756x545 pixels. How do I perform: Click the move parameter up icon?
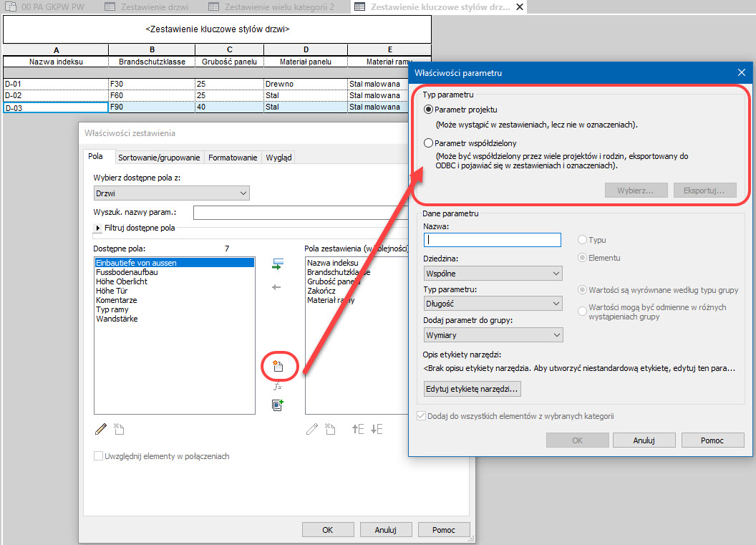358,429
